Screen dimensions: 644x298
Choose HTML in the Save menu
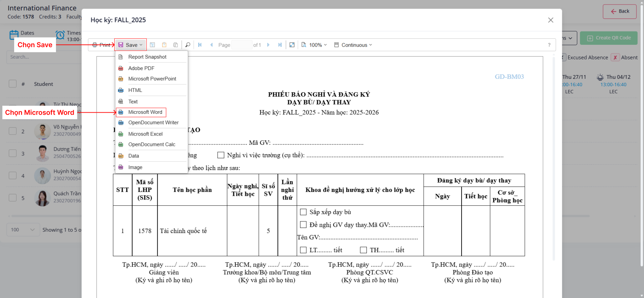click(151, 90)
